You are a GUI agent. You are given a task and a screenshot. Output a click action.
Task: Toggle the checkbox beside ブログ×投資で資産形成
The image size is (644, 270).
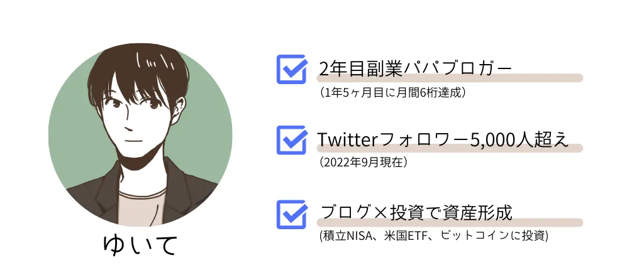tap(292, 214)
